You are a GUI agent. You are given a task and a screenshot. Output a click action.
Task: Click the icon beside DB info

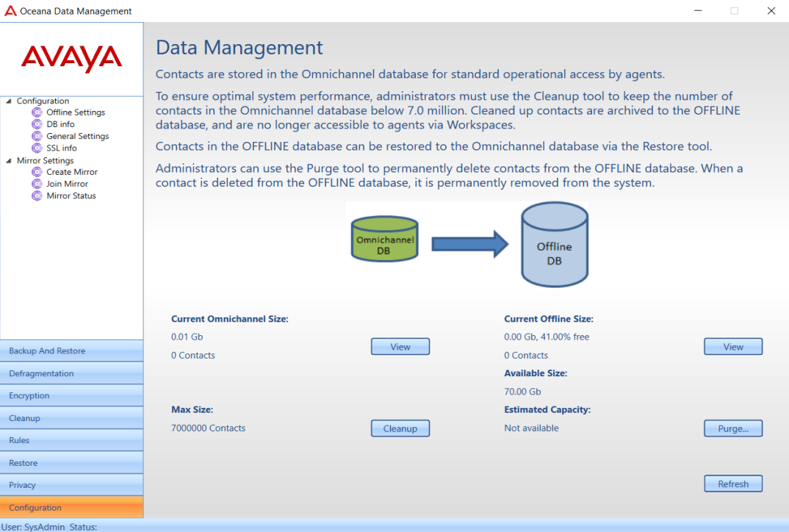pos(37,124)
